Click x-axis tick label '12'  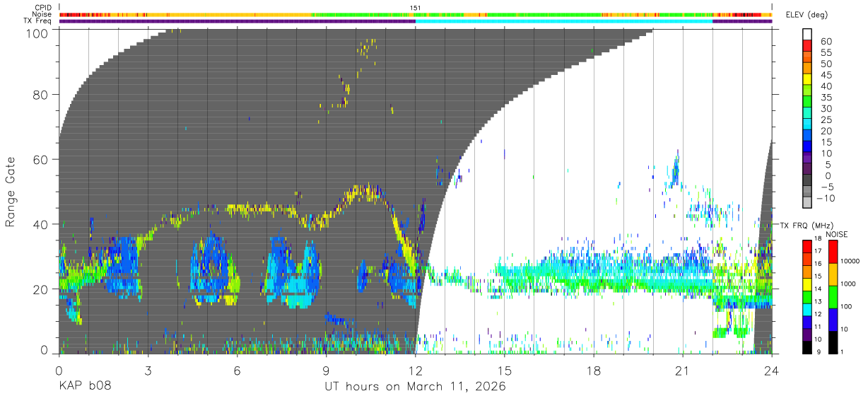click(x=416, y=371)
